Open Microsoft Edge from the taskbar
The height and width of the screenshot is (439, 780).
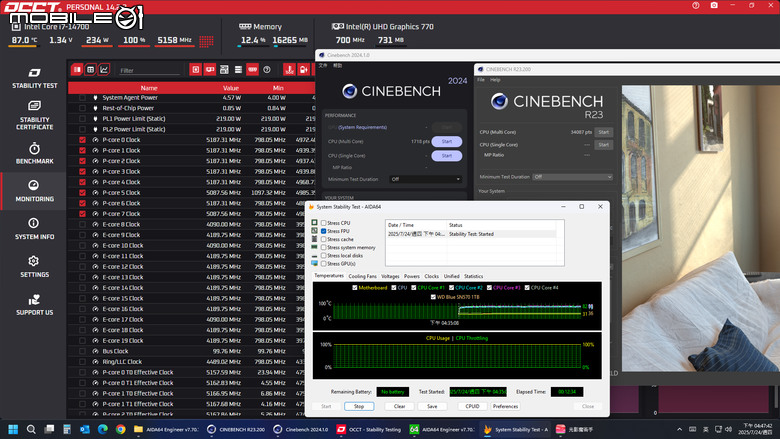102,429
